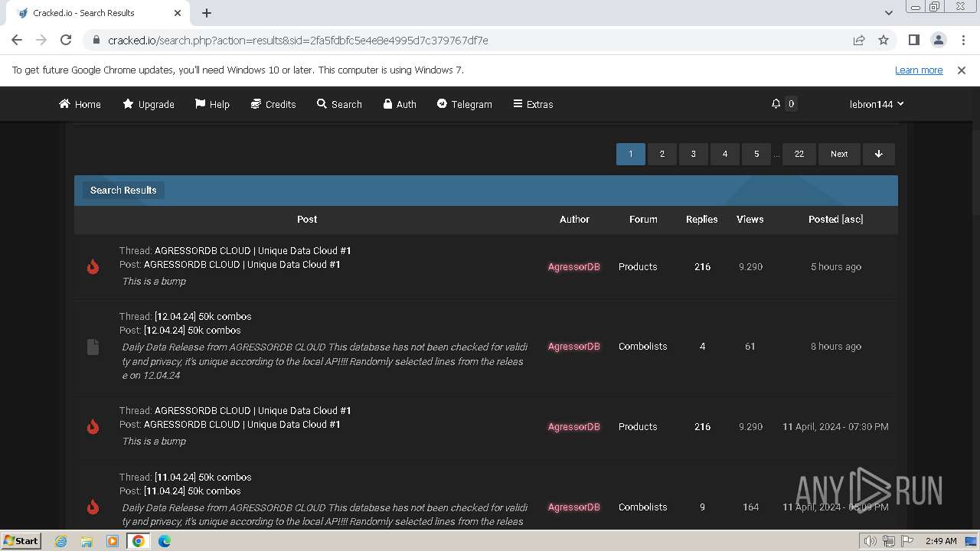The image size is (980, 551).
Task: Open the notifications bell icon
Action: [776, 103]
